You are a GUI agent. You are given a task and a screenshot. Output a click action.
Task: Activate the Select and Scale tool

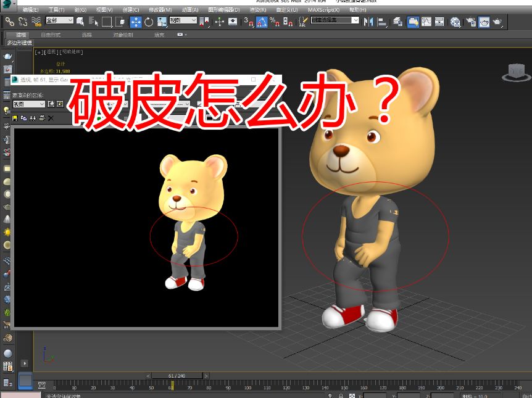(162, 22)
